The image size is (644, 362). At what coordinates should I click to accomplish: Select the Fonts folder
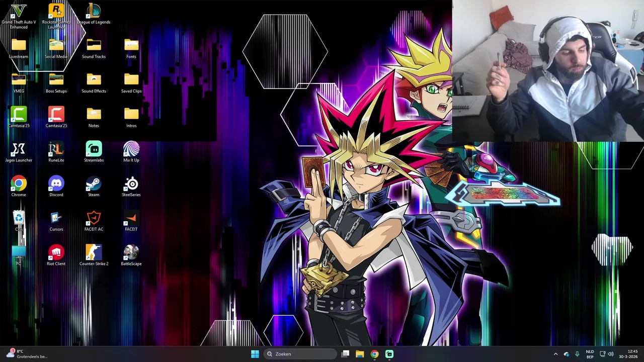(x=131, y=49)
